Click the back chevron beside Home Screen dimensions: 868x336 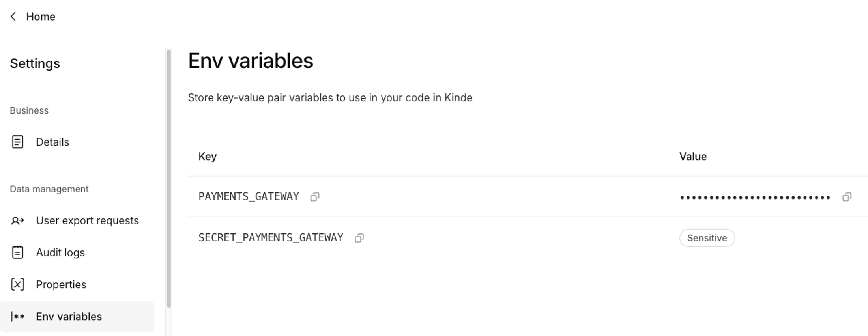[13, 16]
